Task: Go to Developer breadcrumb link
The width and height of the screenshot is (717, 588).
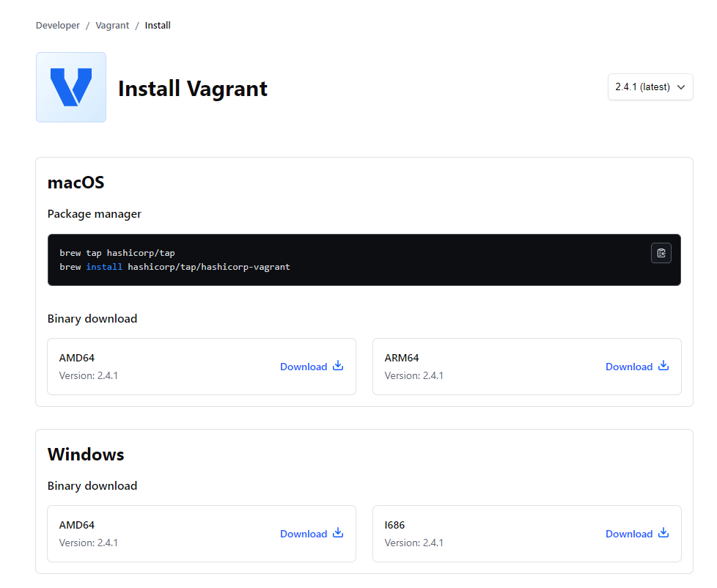Action: pos(58,26)
